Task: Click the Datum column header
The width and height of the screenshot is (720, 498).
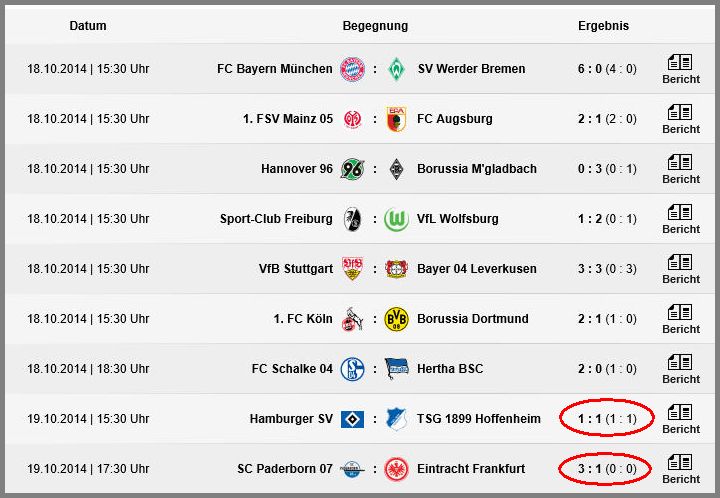Action: [88, 26]
